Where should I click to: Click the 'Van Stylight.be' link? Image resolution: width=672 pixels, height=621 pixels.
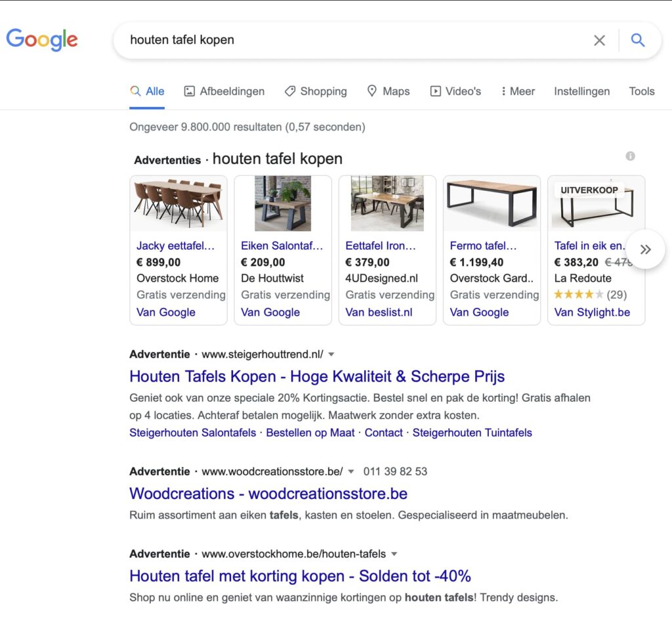pos(592,312)
